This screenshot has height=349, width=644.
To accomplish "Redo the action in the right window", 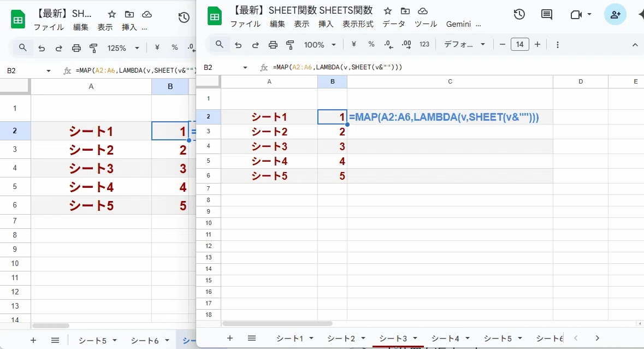I will pos(256,45).
